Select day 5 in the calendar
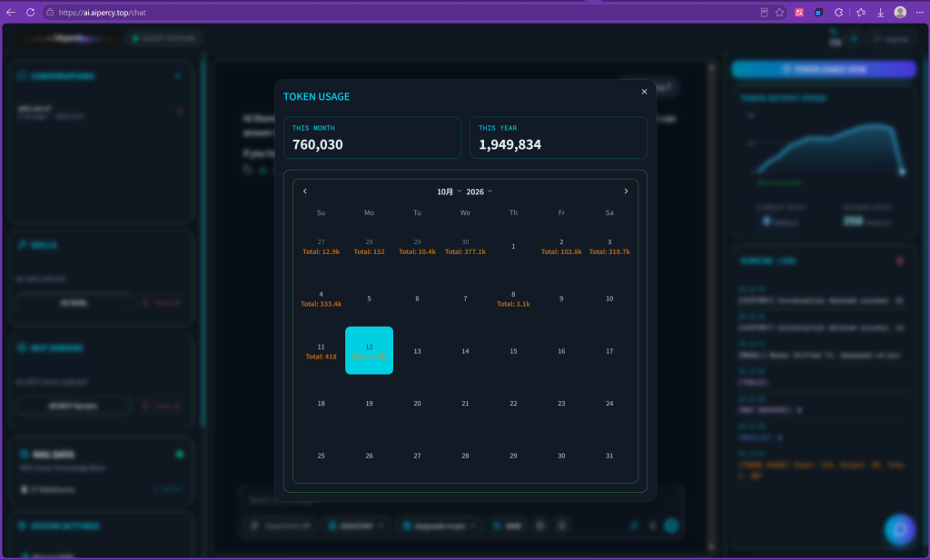The image size is (930, 560). coord(369,299)
